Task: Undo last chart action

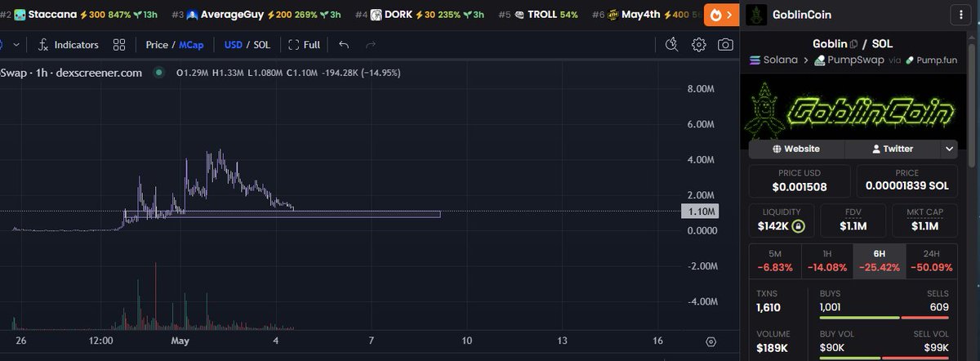Action: click(344, 45)
